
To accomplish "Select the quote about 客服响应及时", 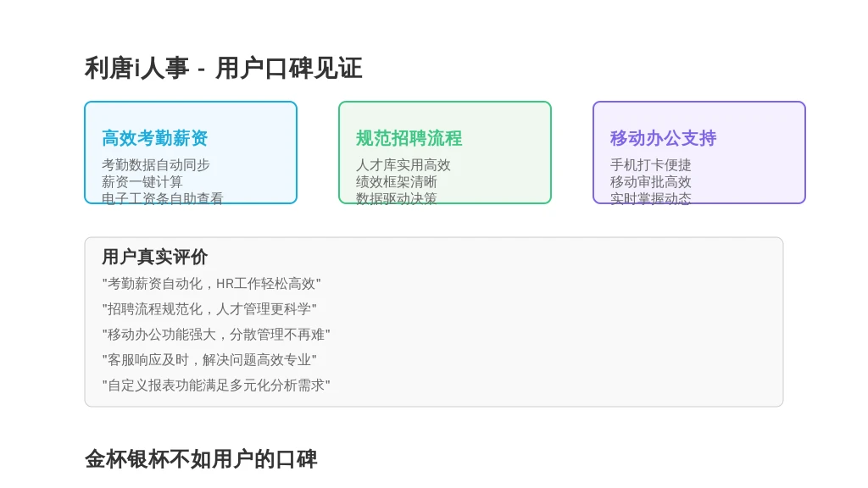I will point(209,360).
